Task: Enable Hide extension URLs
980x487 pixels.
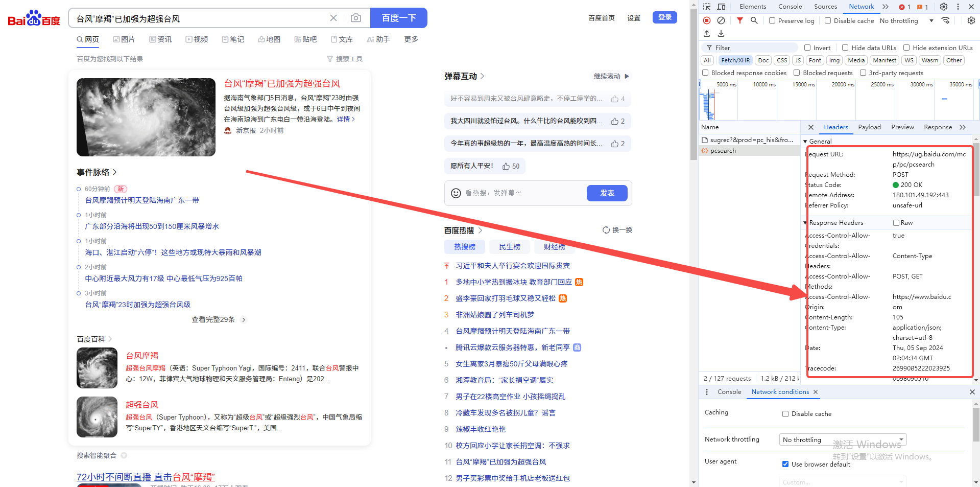Action: (906, 48)
